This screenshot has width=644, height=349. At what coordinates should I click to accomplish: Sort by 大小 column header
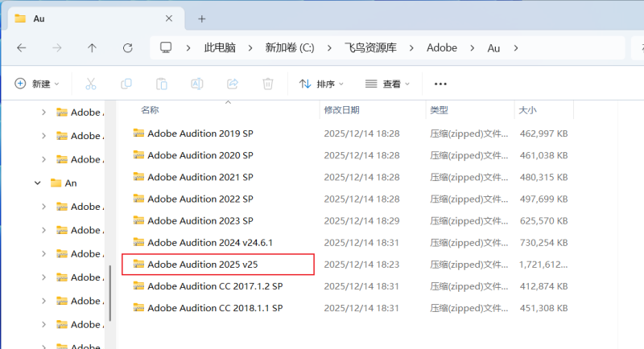pos(528,110)
